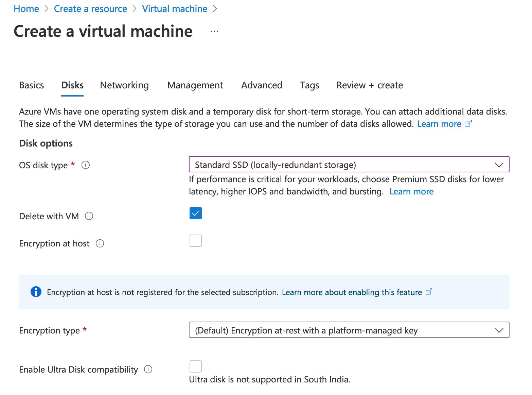
Task: Navigate to Create a resource breadcrumb
Action: click(90, 9)
